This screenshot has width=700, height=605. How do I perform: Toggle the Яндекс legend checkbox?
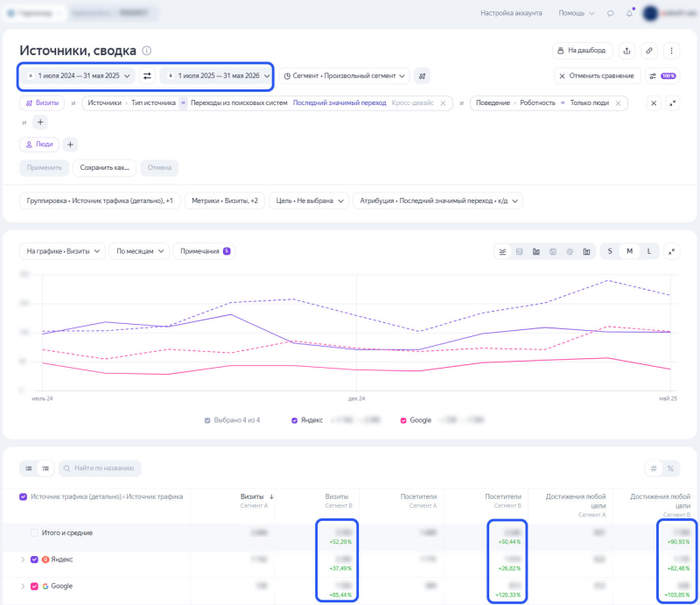[x=294, y=420]
